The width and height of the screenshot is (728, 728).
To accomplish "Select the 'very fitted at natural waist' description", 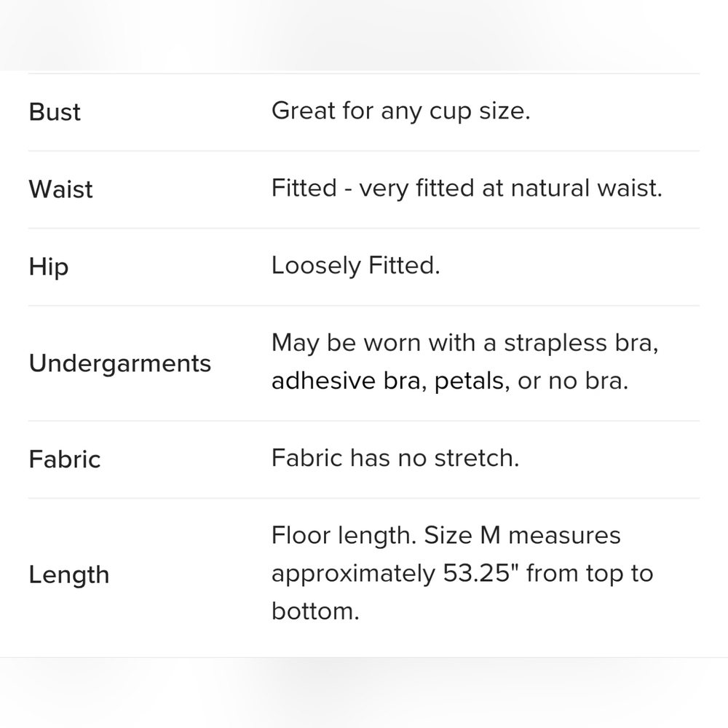I will coord(511,189).
